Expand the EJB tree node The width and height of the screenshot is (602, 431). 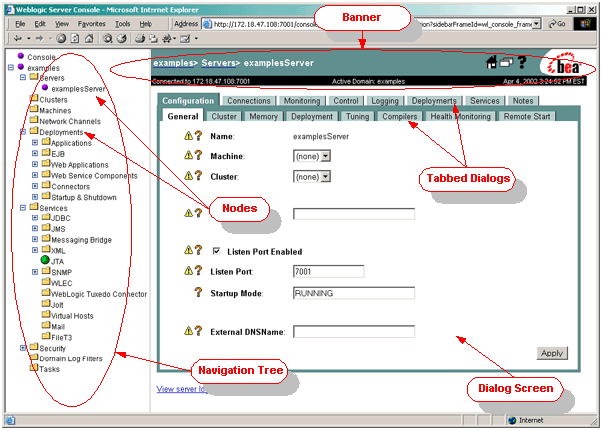pos(35,153)
